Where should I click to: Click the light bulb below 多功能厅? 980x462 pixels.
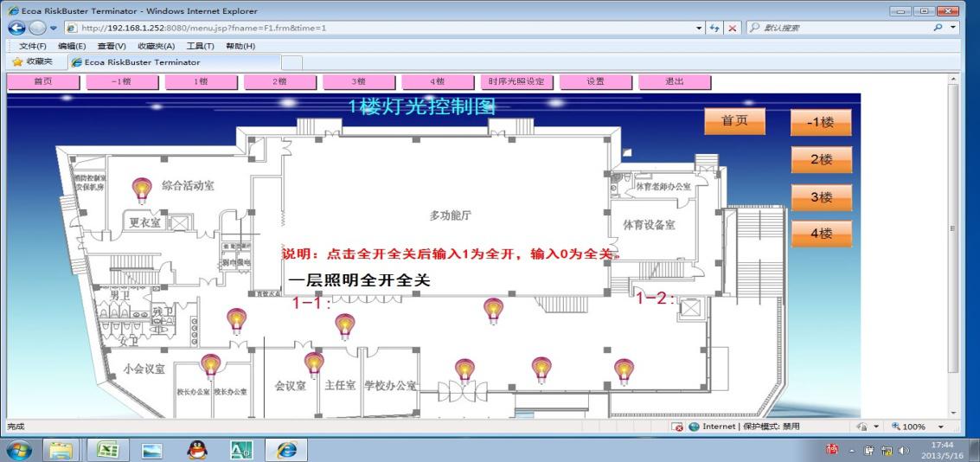pos(493,309)
